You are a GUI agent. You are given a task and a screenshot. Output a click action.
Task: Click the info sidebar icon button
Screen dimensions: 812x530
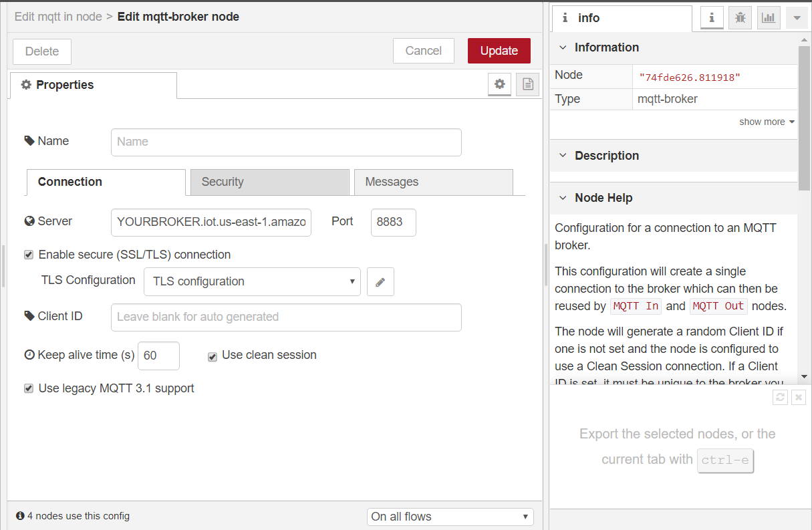(x=712, y=18)
